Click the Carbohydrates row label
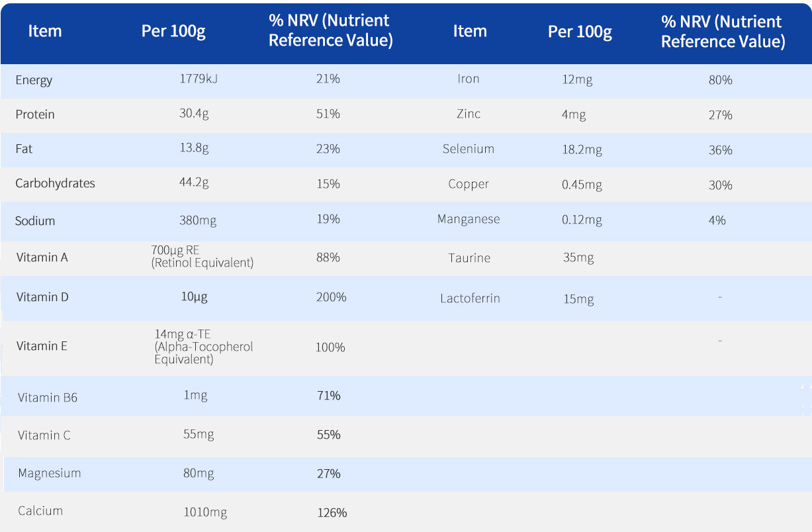The width and height of the screenshot is (812, 532). coord(55,183)
